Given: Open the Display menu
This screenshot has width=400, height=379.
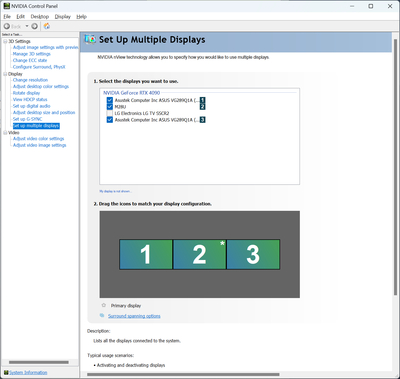Looking at the screenshot, I should pos(63,16).
